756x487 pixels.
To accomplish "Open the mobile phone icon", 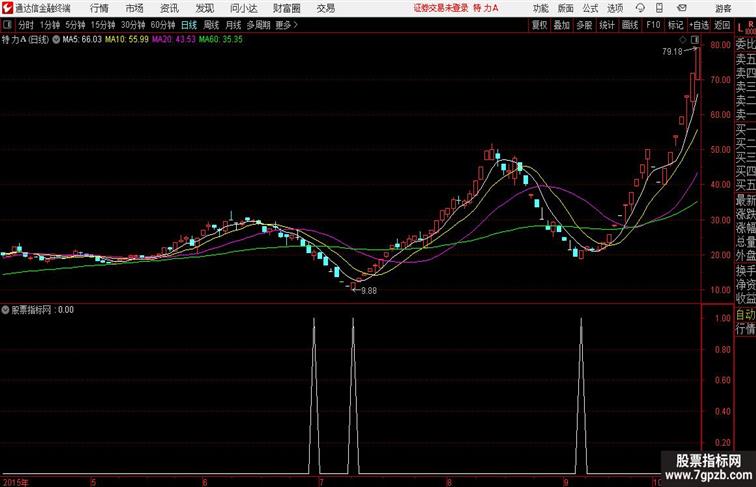I will [x=660, y=8].
